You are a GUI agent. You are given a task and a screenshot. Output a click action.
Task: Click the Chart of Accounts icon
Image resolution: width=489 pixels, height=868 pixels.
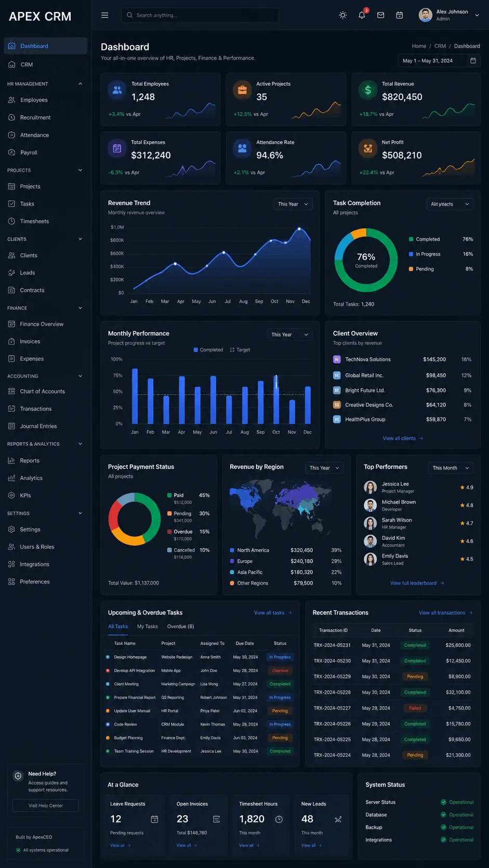(x=11, y=391)
